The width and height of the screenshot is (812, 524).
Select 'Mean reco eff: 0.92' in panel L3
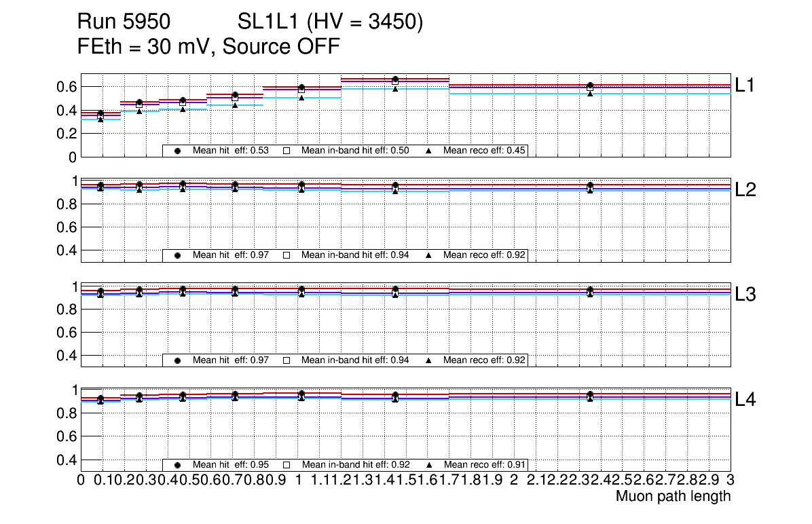(x=485, y=360)
